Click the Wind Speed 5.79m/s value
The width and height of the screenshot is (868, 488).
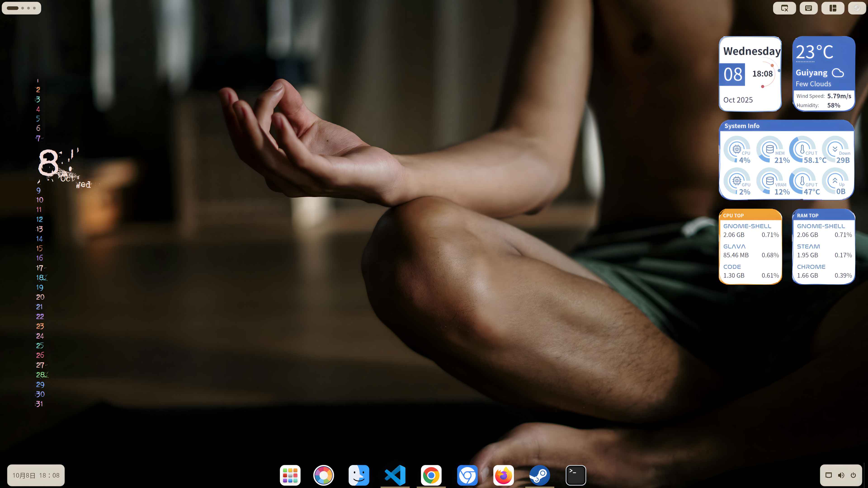click(839, 96)
